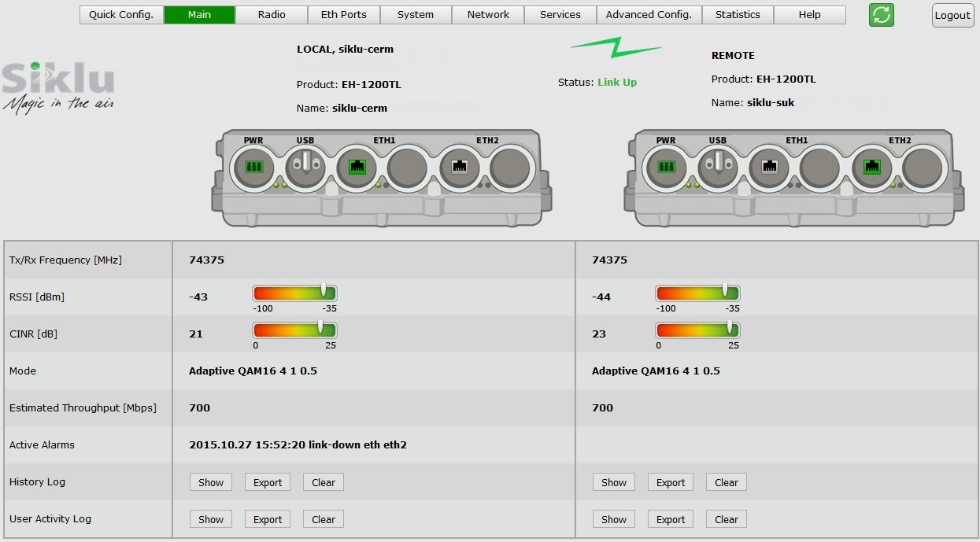Show the remote User Activity Log
Screen dimensions: 980x542
point(614,519)
